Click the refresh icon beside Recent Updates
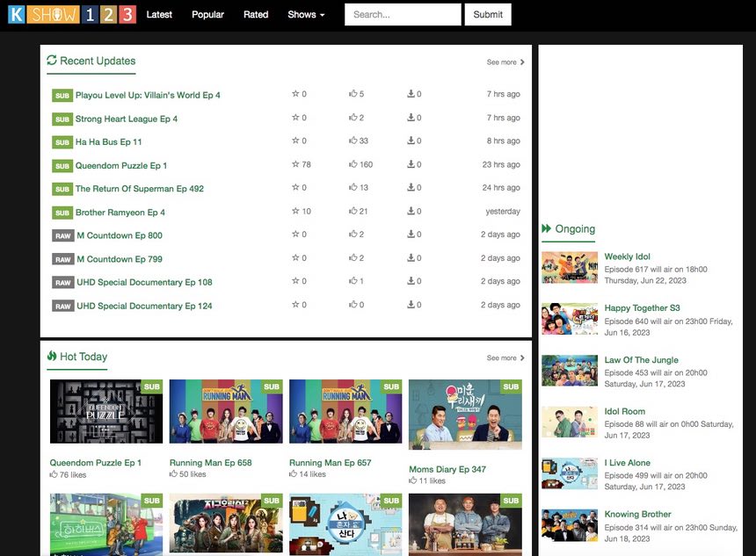Screen dimensions: 756x556 click(52, 61)
